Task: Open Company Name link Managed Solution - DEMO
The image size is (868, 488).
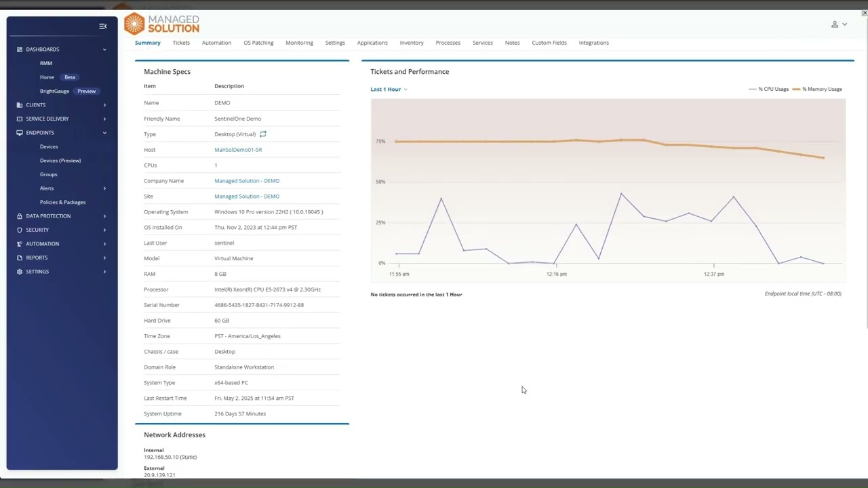Action: [247, 181]
